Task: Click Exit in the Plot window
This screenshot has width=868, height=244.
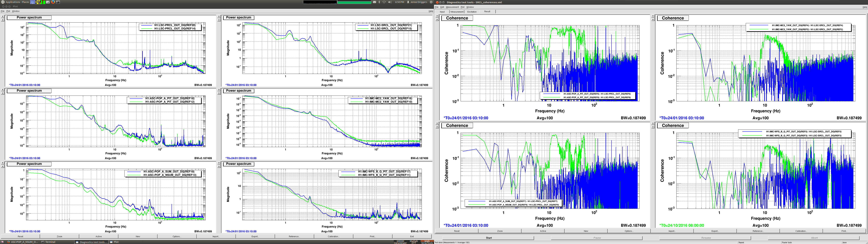Action: tap(412, 237)
